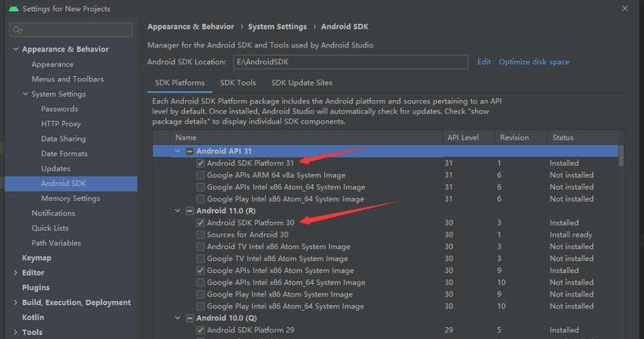Viewport: 644px width, 339px height.
Task: Open Data Sharing settings
Action: (64, 139)
